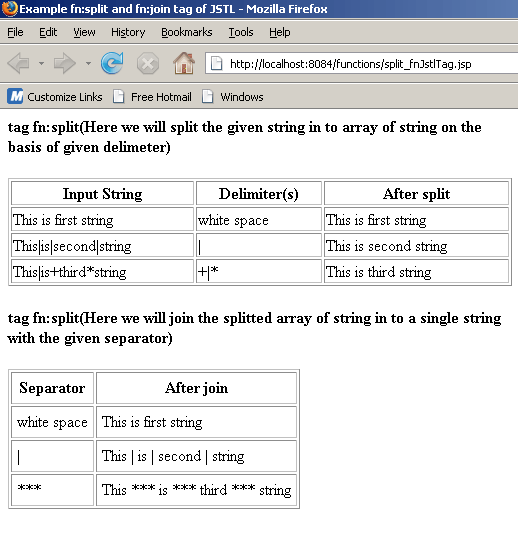Go to the Home page icon
Image resolution: width=518 pixels, height=549 pixels.
(x=184, y=63)
